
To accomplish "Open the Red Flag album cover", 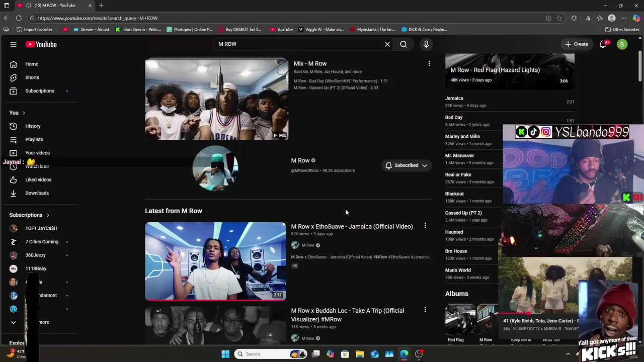I will tap(460, 320).
